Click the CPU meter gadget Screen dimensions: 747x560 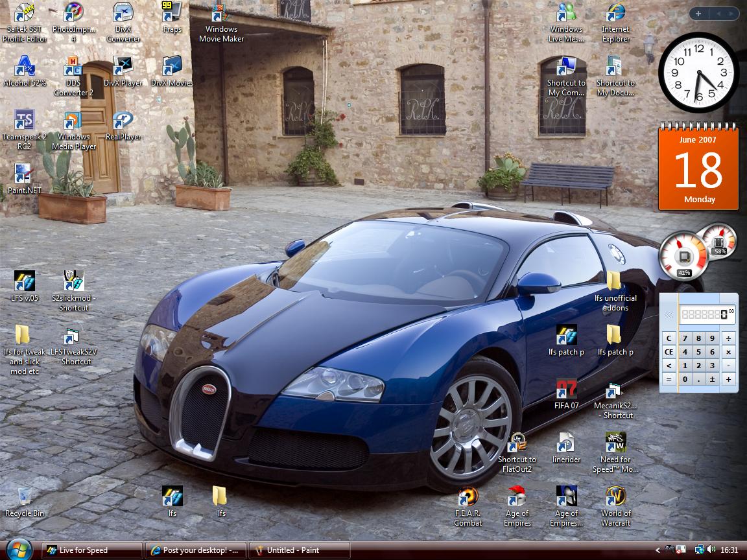coord(685,256)
